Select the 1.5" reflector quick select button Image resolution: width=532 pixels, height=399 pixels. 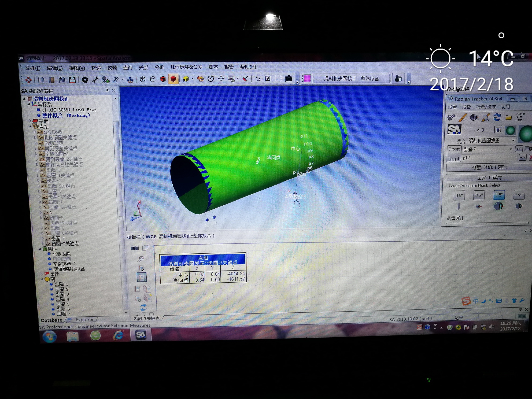(x=499, y=195)
